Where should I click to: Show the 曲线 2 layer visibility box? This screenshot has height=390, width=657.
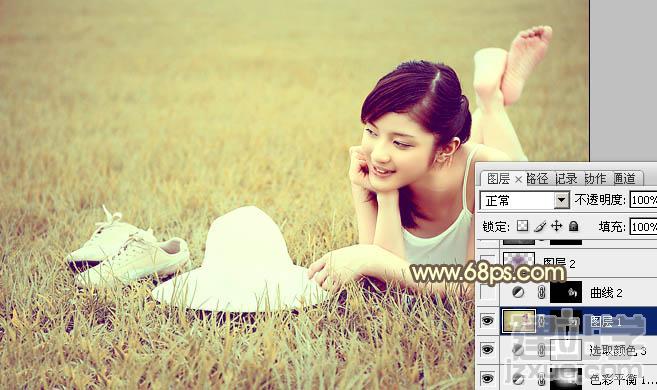(487, 292)
